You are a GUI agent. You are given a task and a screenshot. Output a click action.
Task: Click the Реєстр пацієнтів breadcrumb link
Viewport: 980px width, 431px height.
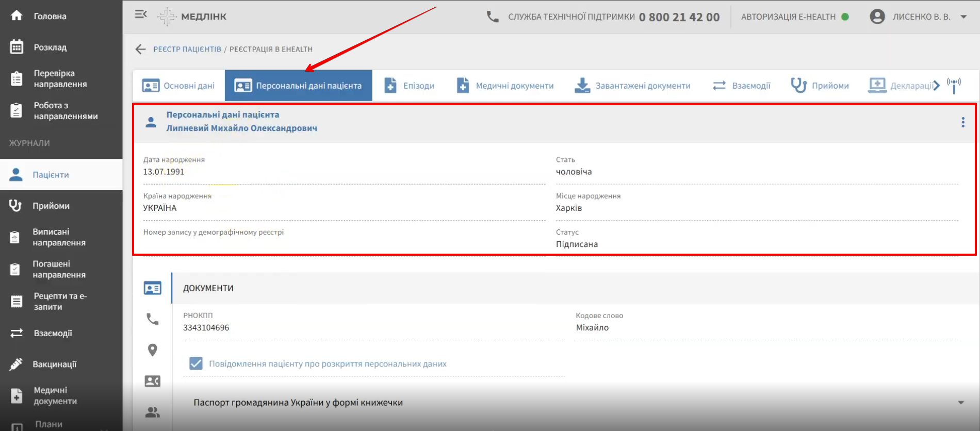[187, 49]
